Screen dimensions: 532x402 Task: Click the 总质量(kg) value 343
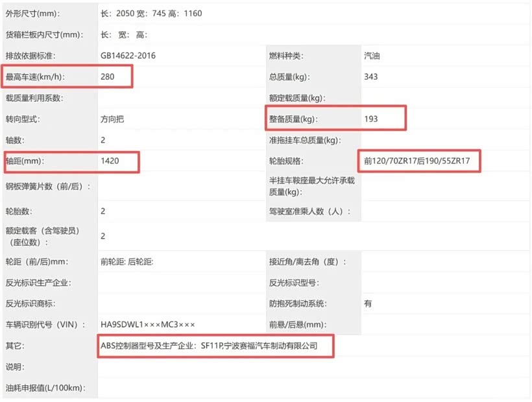pos(371,77)
